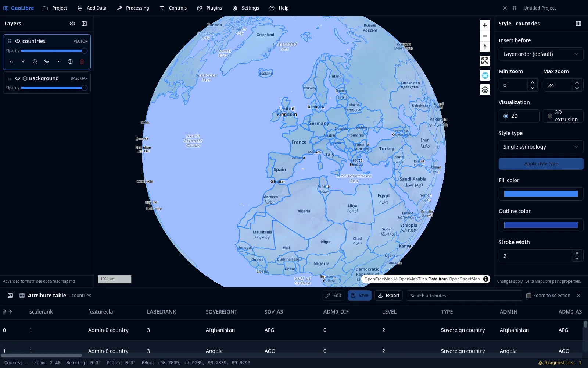Open the Outline color swatch
This screenshot has width=588, height=368.
click(x=541, y=225)
